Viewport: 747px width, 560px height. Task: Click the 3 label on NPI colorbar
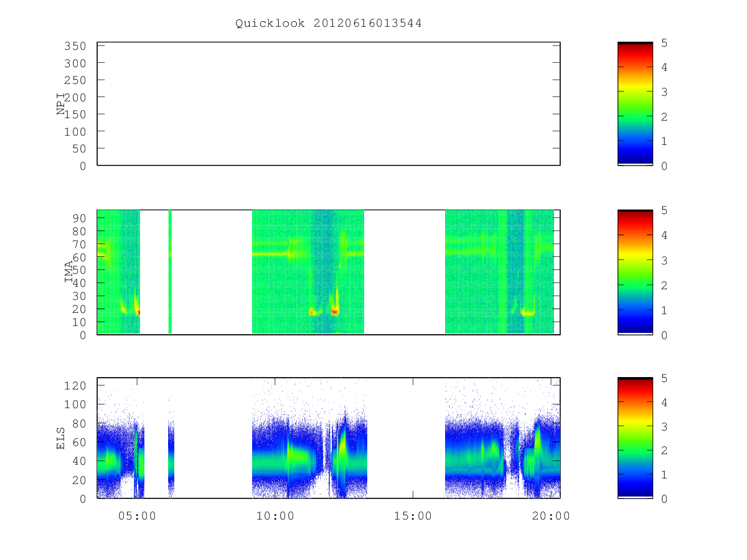pos(664,92)
